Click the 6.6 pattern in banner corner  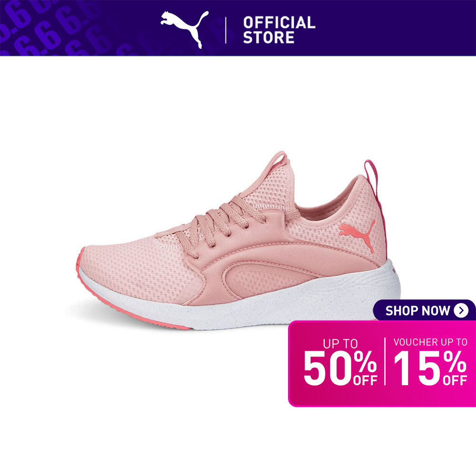point(51,27)
